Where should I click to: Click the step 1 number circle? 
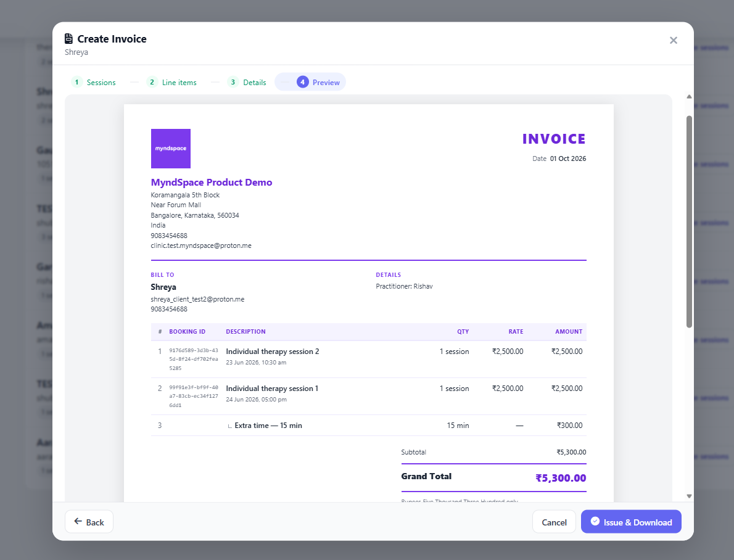(76, 82)
